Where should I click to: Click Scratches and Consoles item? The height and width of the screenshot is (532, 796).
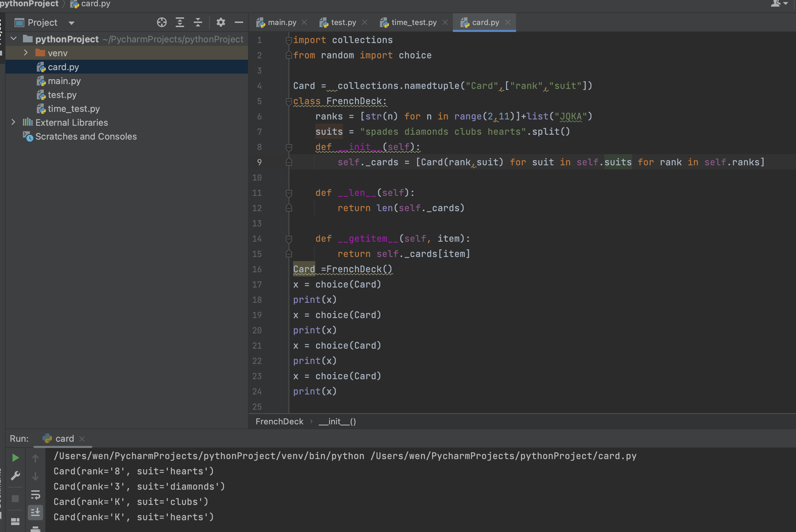click(x=86, y=136)
